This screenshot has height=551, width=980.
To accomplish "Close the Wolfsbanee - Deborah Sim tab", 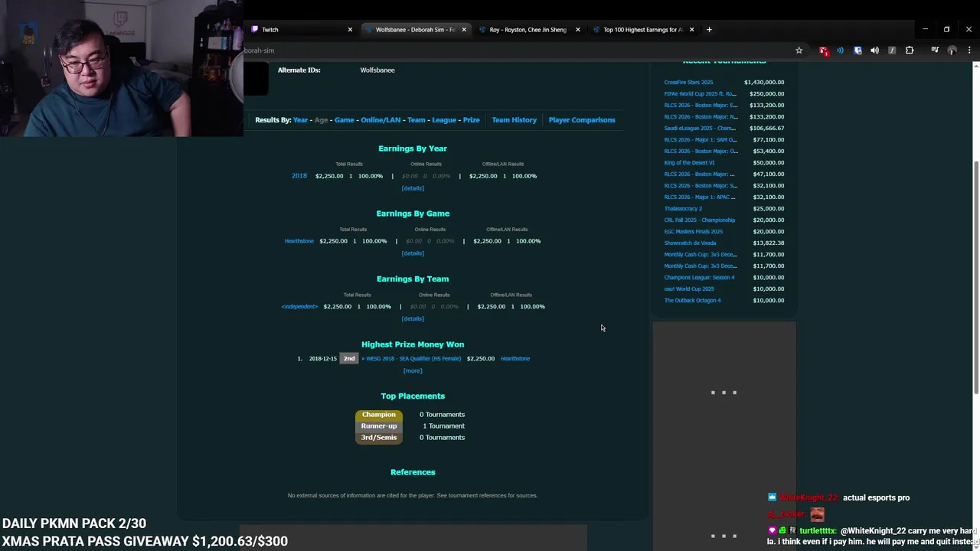I will point(463,30).
